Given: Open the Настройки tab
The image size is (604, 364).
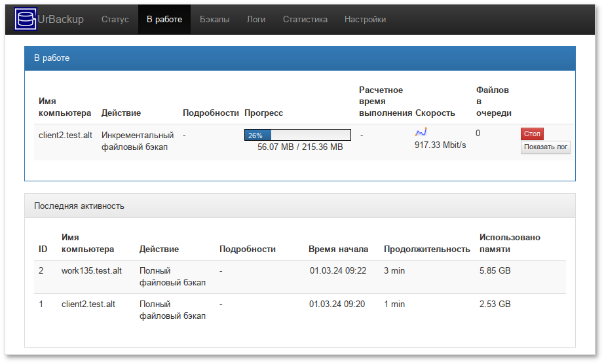Looking at the screenshot, I should 365,19.
